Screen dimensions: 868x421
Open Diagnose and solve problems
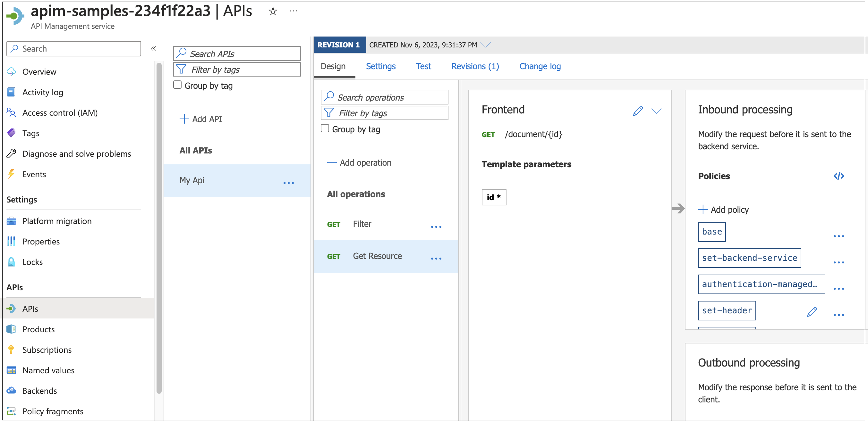coord(76,154)
